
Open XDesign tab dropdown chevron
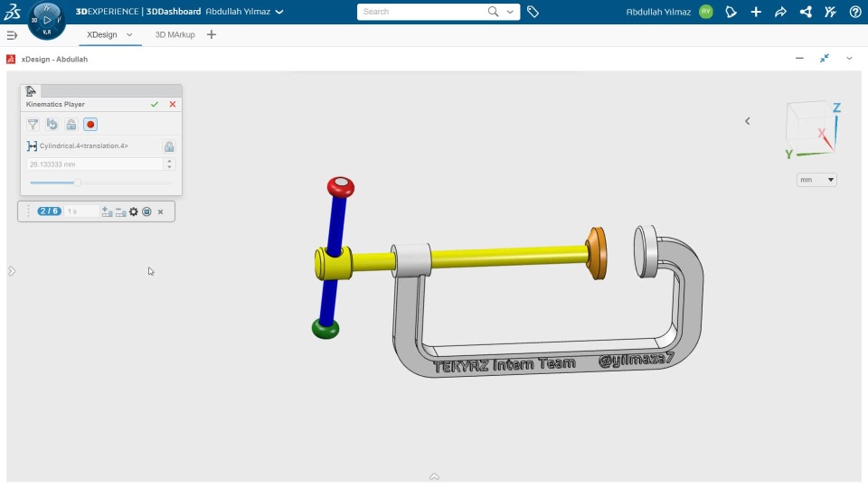[x=129, y=35]
